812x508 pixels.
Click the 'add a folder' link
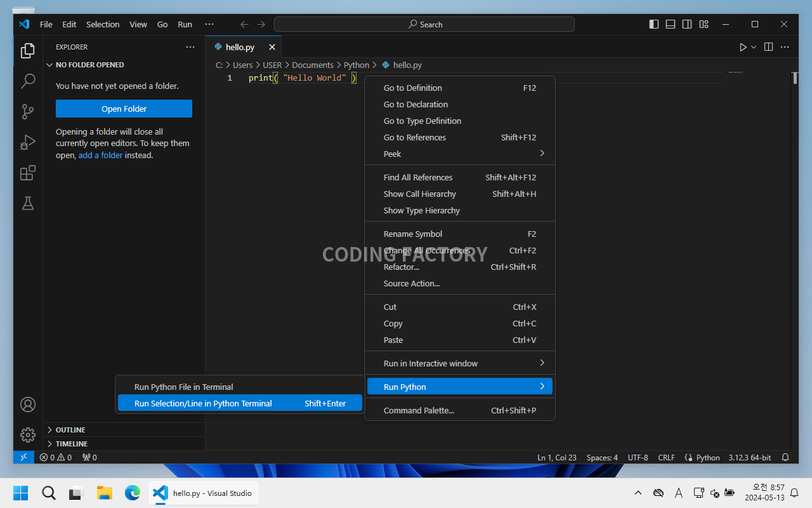click(x=100, y=155)
